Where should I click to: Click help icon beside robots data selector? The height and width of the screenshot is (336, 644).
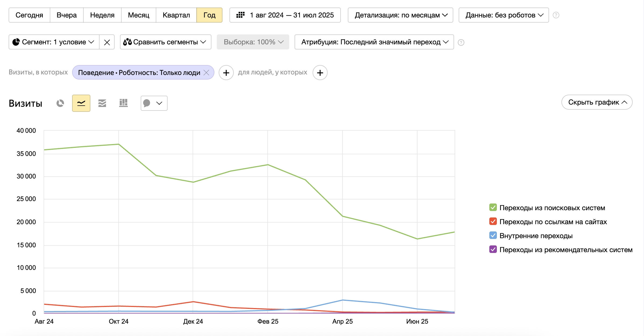pyautogui.click(x=556, y=15)
